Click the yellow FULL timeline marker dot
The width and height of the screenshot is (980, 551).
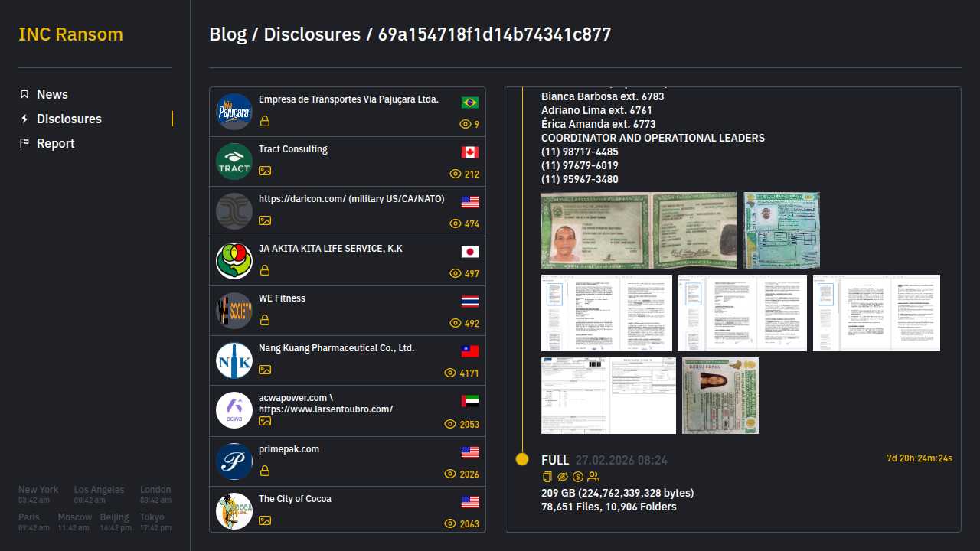coord(522,459)
